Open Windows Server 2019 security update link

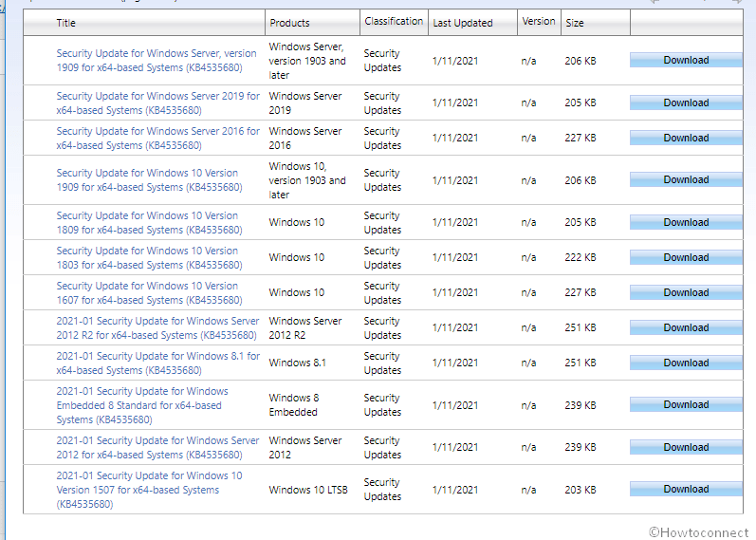pos(157,102)
